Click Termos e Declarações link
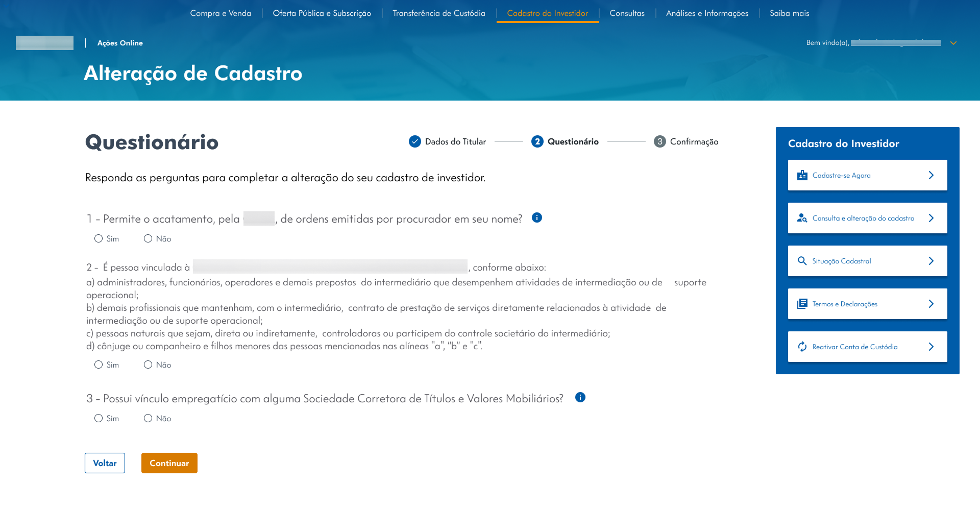 tap(845, 304)
